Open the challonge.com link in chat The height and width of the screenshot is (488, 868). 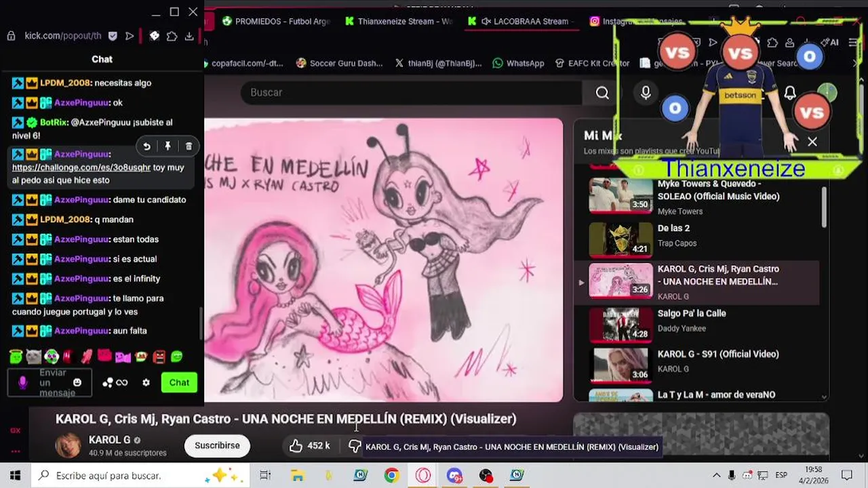coord(81,167)
